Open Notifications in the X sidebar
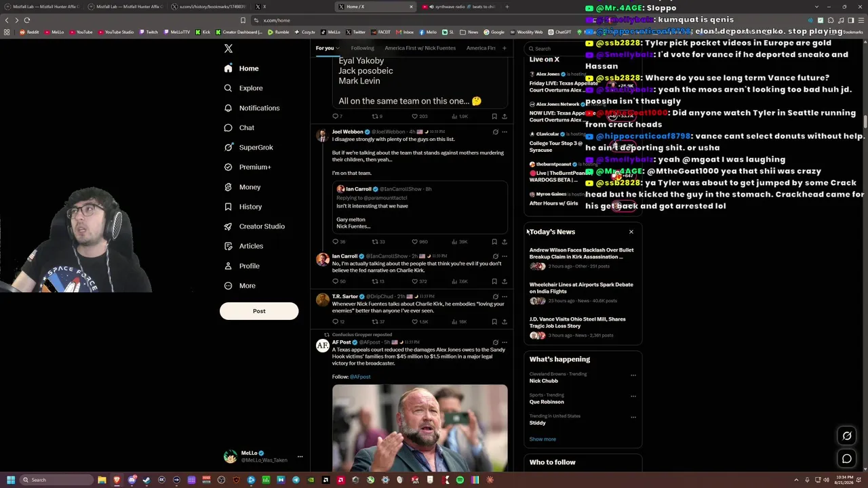 (x=252, y=108)
